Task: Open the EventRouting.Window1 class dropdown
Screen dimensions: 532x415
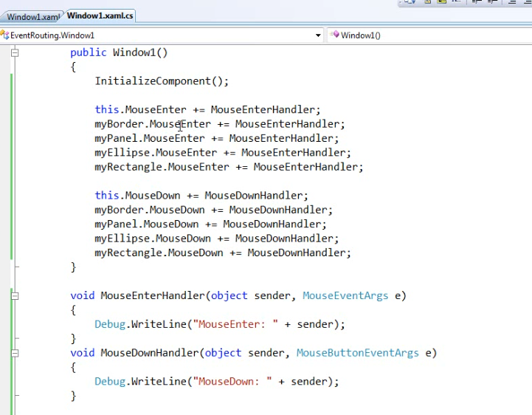Action: pos(162,35)
